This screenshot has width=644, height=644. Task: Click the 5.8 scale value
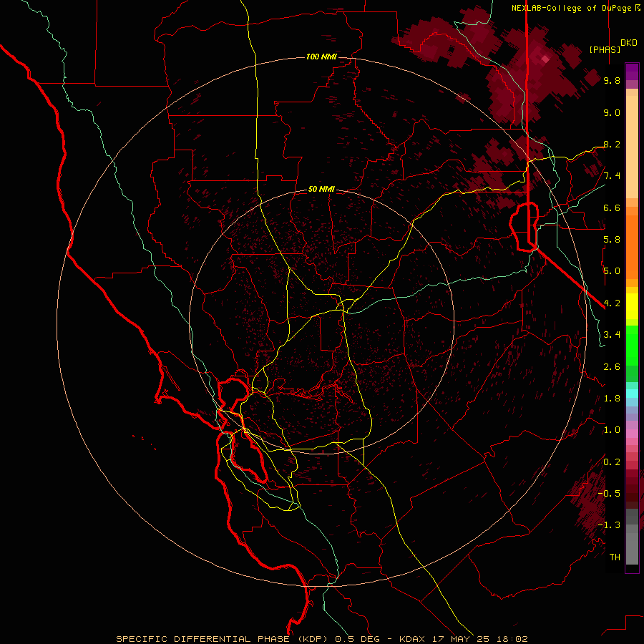[x=612, y=240]
